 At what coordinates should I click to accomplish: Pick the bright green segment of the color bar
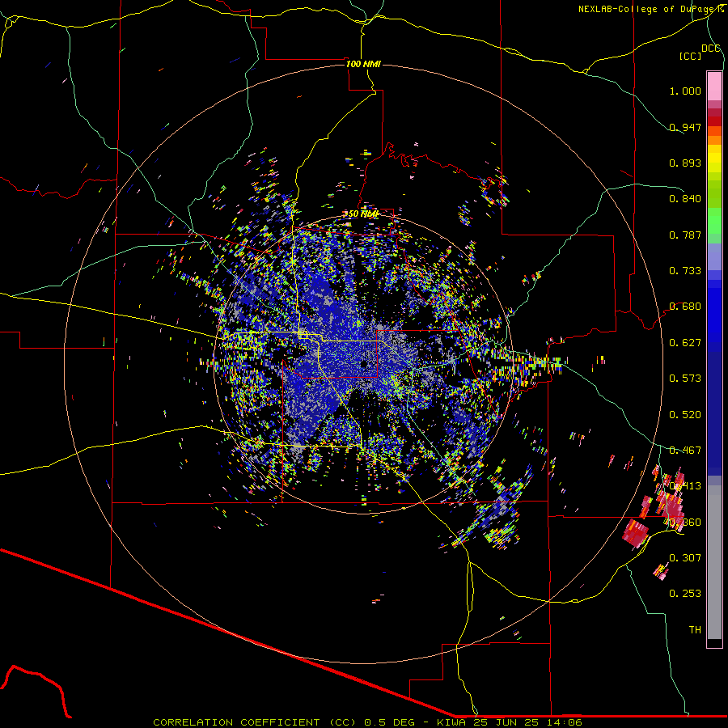(714, 221)
